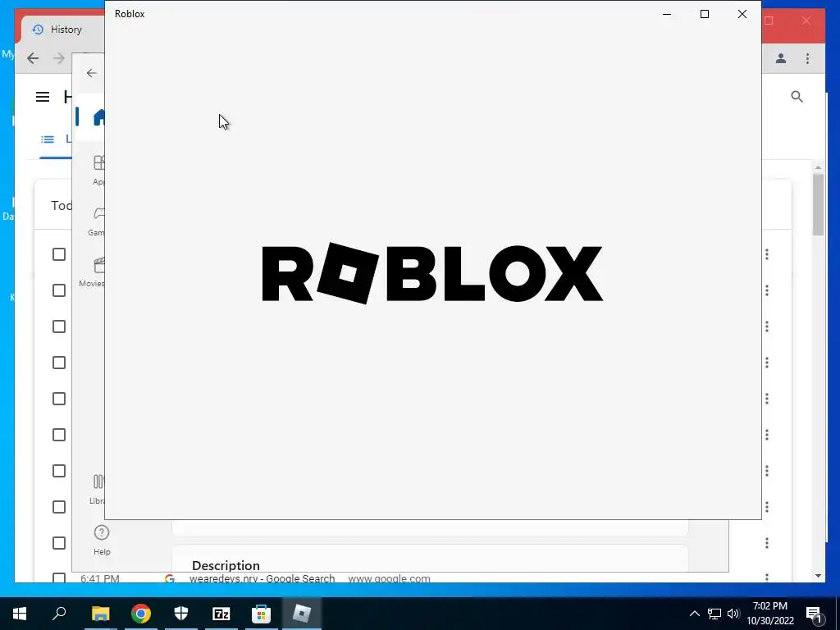This screenshot has width=840, height=630.
Task: Click the History scrollbar down arrow
Action: pyautogui.click(x=818, y=576)
